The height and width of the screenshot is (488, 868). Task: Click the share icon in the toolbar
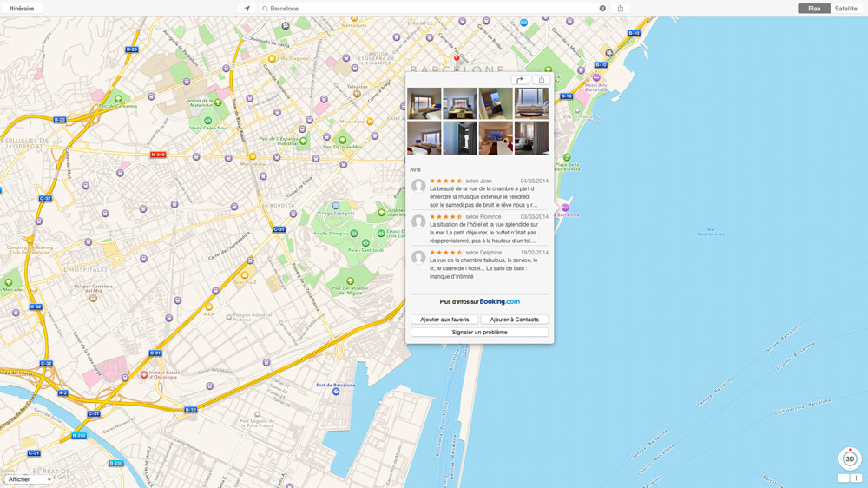[x=621, y=9]
